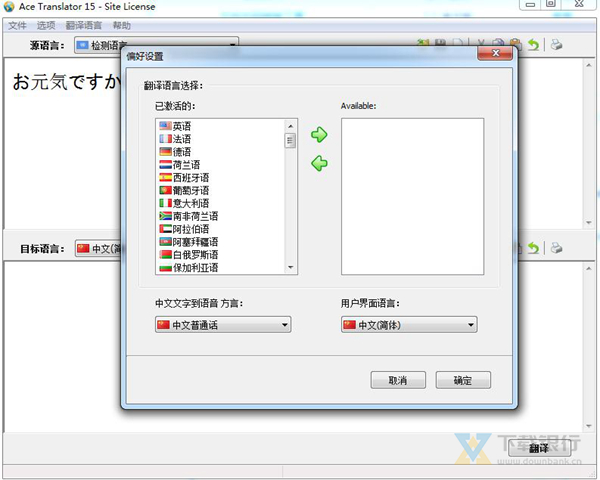Open the 目标语言 dropdown in main window

tap(98, 249)
